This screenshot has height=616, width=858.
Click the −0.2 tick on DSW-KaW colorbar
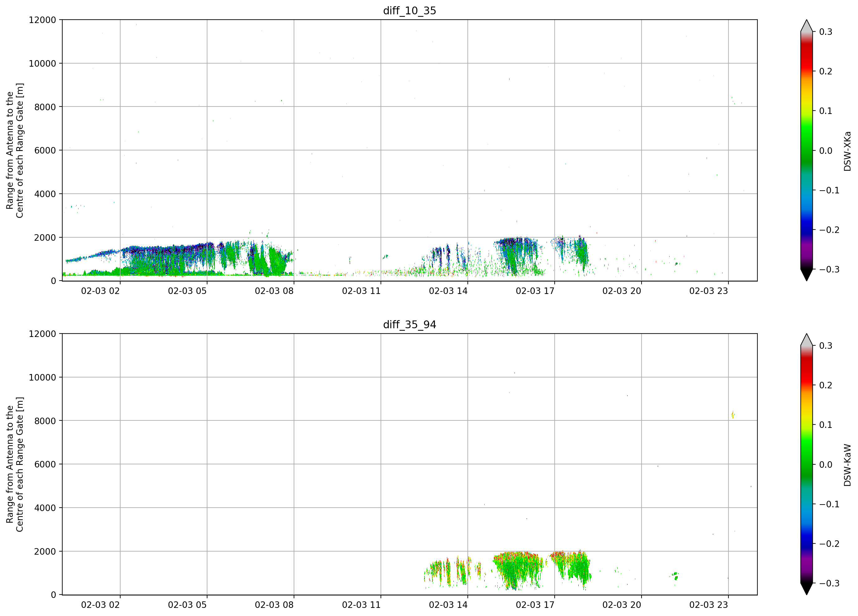(829, 544)
